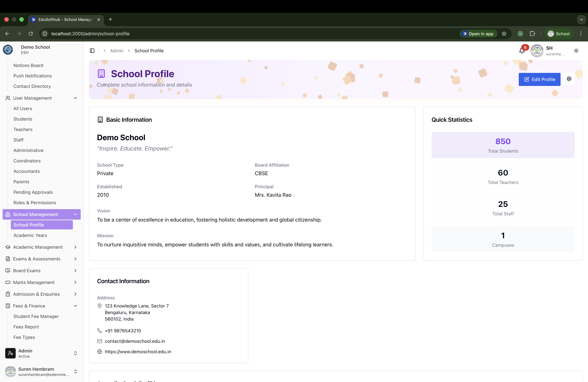588x382 pixels.
Task: Reload the page
Action: coord(31,34)
